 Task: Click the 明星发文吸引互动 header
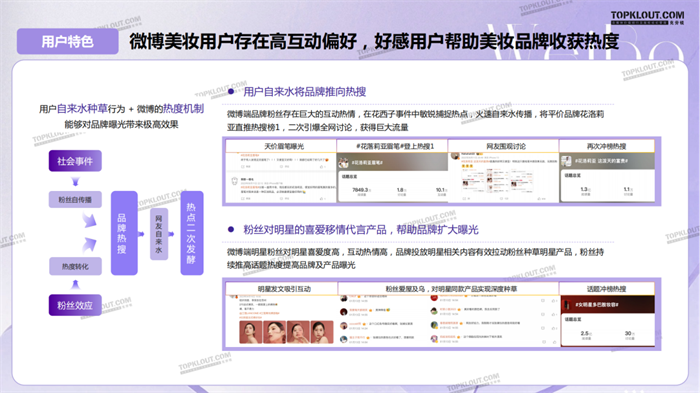[x=282, y=289]
